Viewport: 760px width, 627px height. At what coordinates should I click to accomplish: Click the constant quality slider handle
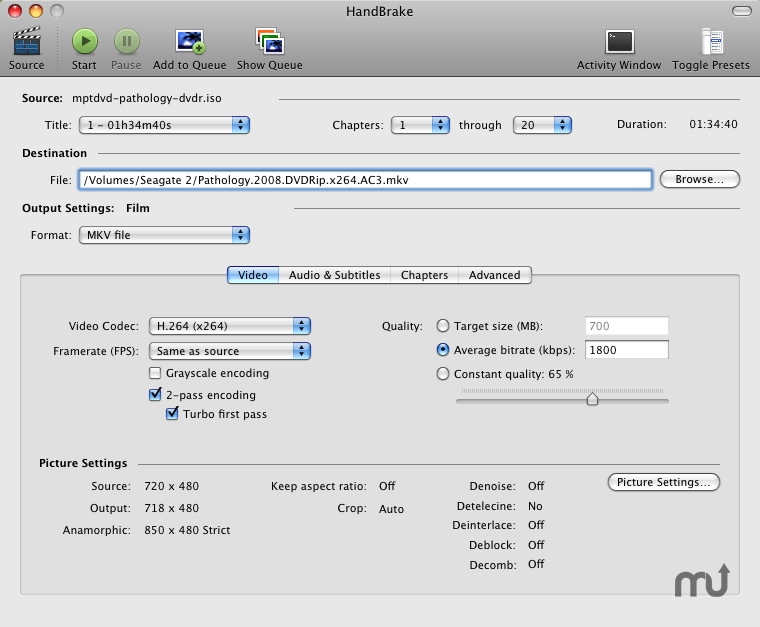click(x=592, y=399)
